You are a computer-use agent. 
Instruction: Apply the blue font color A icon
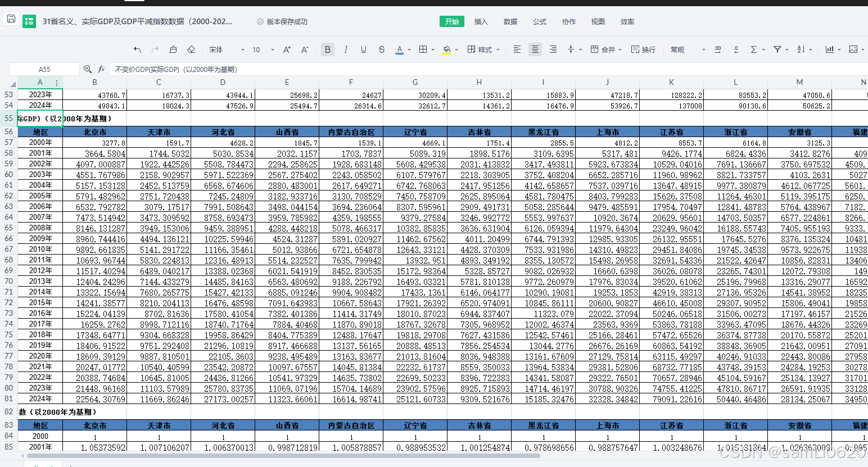400,49
